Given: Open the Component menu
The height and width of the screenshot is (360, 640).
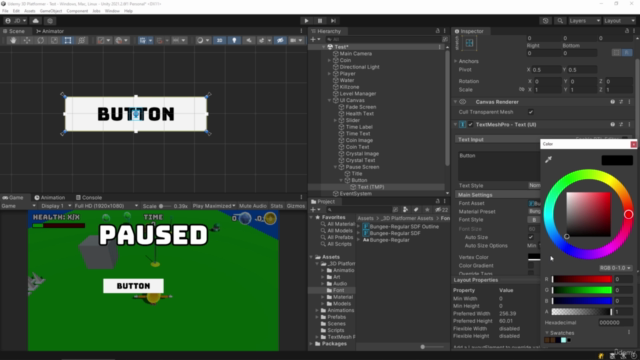Looking at the screenshot, I should pos(77,11).
